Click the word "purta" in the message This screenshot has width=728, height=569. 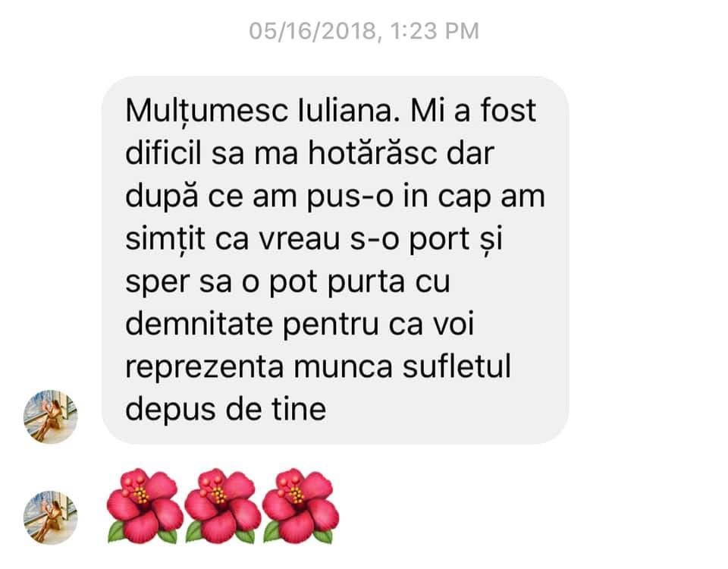point(366,282)
